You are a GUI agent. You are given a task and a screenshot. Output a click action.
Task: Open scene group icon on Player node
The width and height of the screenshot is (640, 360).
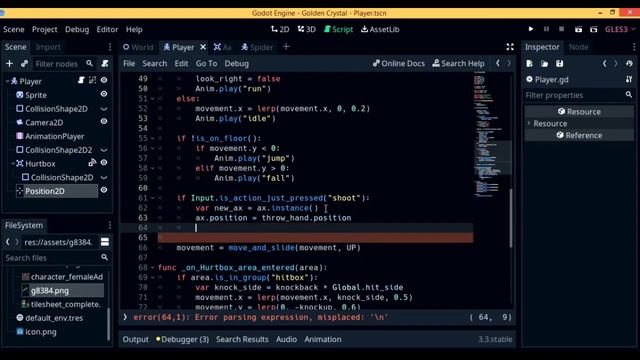click(x=93, y=80)
